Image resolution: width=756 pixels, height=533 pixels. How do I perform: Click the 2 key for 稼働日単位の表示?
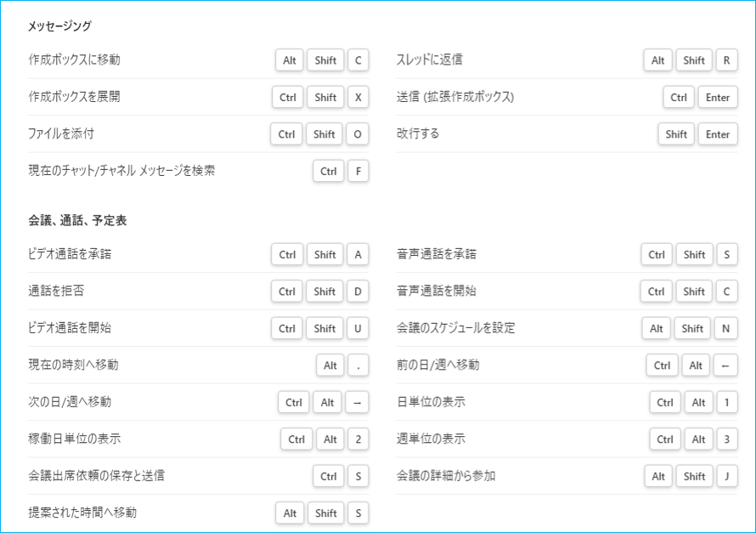pyautogui.click(x=358, y=439)
